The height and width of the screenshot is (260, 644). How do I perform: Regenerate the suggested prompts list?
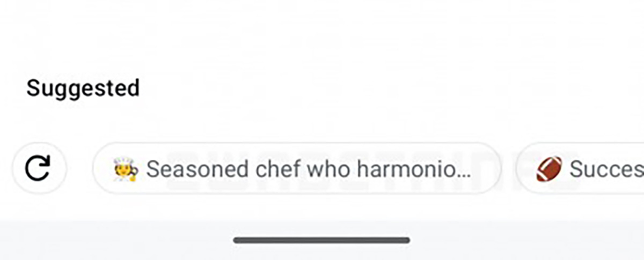pyautogui.click(x=39, y=169)
